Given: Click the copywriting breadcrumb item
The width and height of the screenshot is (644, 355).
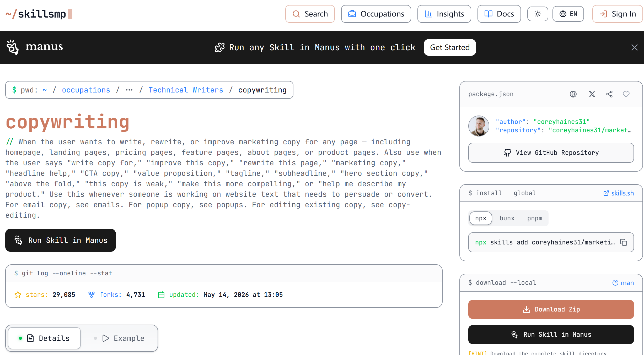Looking at the screenshot, I should click(262, 90).
